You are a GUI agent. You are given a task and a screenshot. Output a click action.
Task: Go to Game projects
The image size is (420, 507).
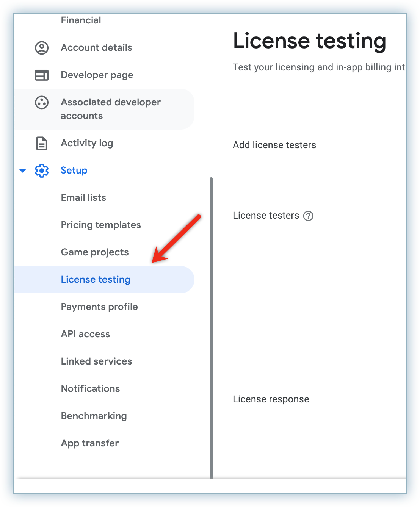(95, 252)
